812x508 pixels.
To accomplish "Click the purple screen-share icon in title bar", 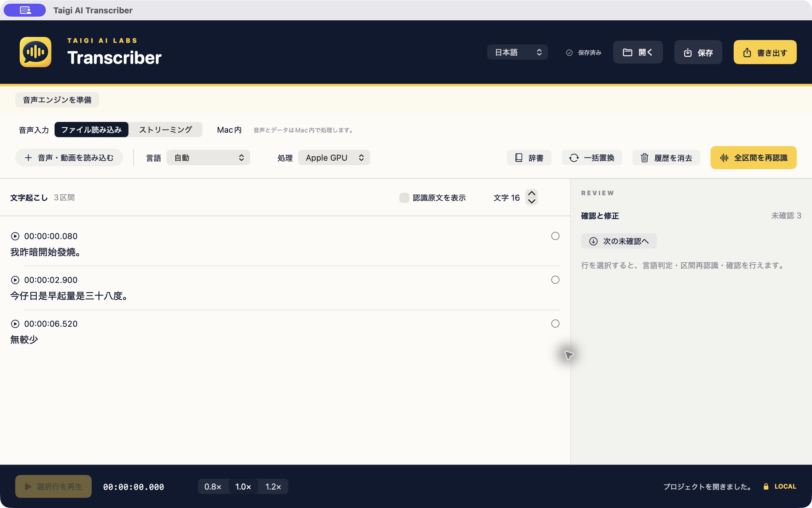I will [x=25, y=10].
